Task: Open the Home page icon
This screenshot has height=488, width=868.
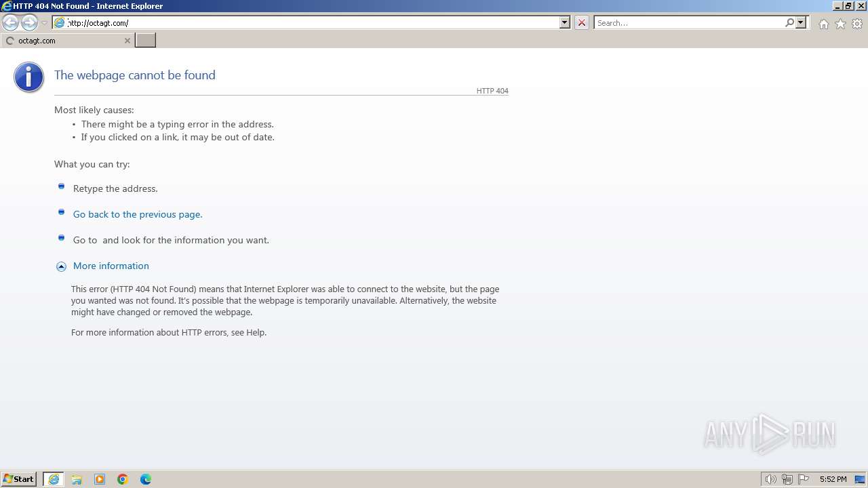Action: point(823,24)
